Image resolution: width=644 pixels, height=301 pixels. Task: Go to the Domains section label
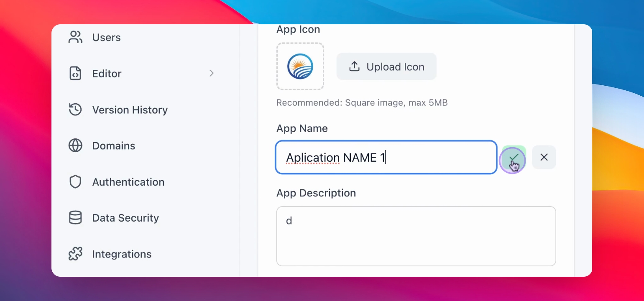[x=114, y=145]
